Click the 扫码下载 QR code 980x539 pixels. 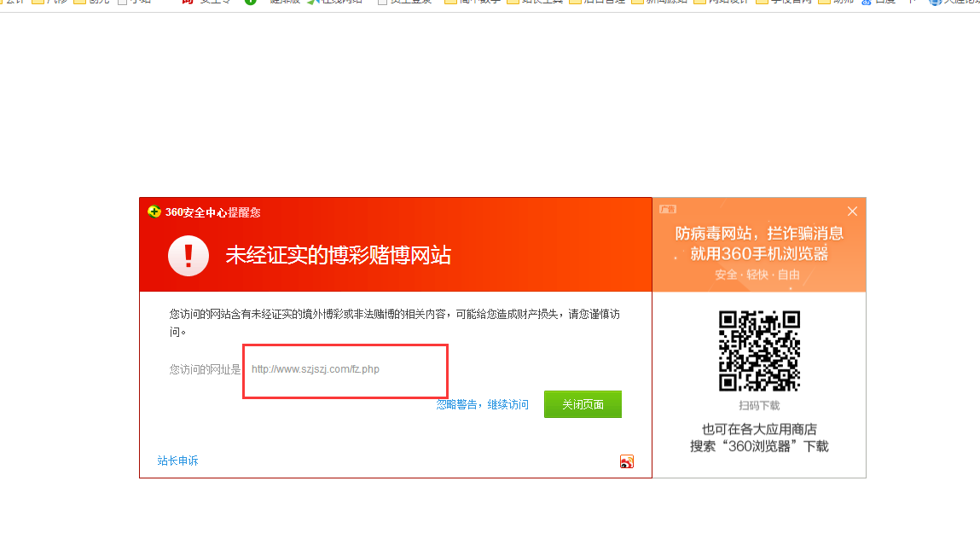pos(758,350)
